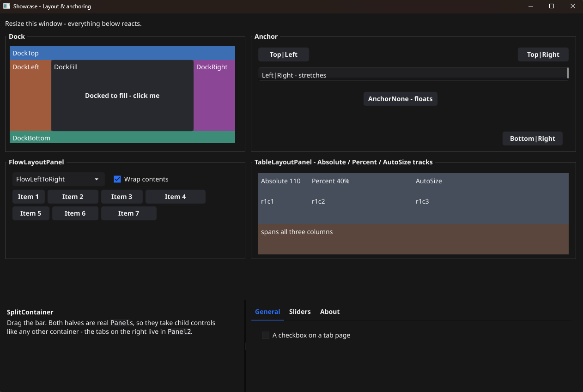This screenshot has height=392, width=583.
Task: Click the FlowLayoutPanel group title
Action: 36,162
